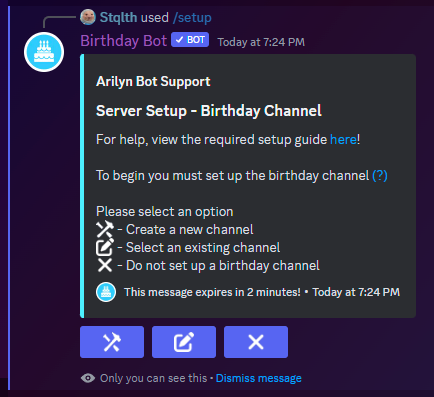Click the X emoji in options list
Viewport: 434px width, 397px height.
tap(105, 265)
